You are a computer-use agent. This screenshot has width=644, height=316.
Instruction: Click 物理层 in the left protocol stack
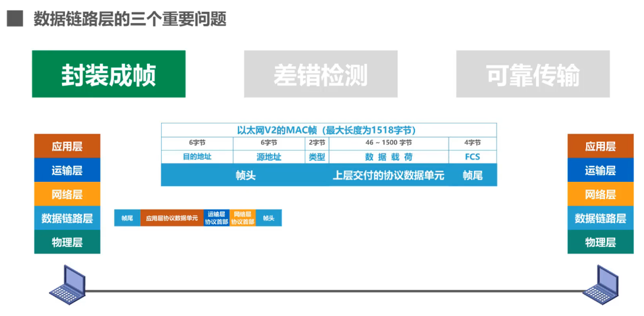click(x=67, y=242)
